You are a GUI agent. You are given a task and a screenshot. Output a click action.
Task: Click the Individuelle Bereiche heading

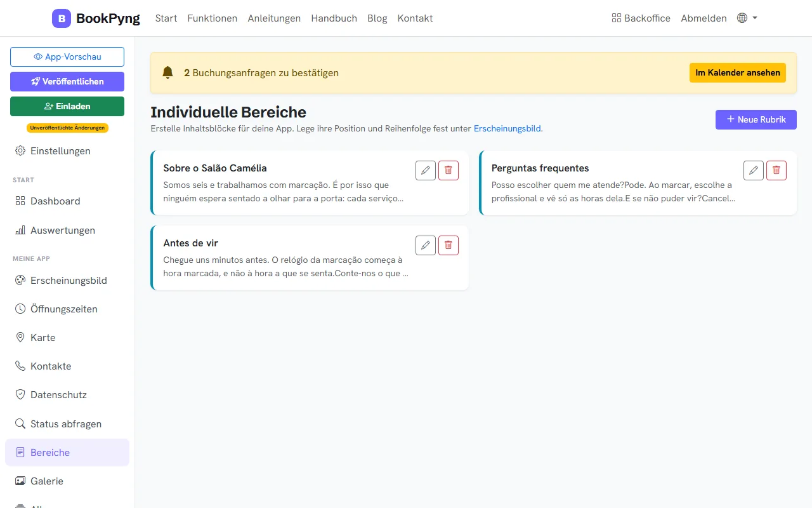[228, 112]
